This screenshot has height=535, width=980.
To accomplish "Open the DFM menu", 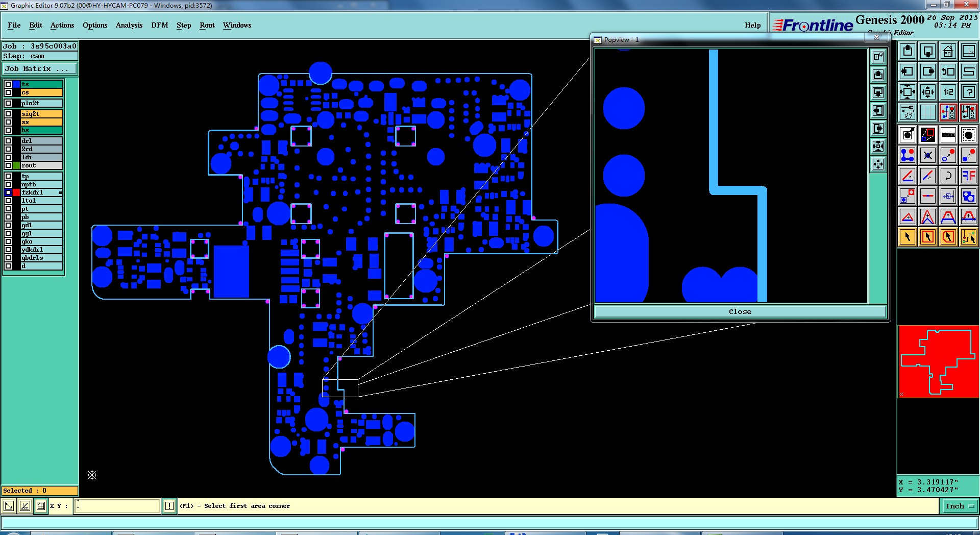I will [160, 25].
